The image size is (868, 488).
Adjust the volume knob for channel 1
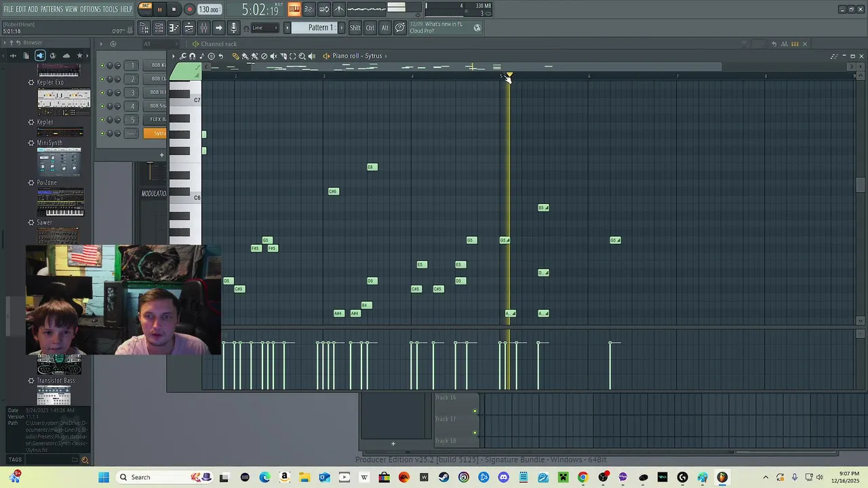click(x=117, y=65)
